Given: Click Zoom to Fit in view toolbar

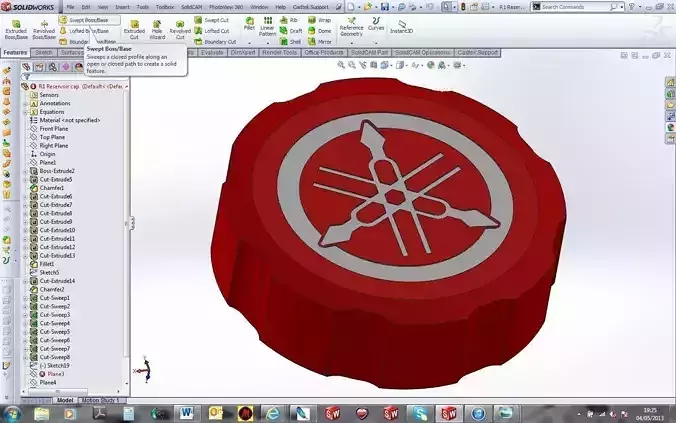Looking at the screenshot, I should (x=341, y=65).
